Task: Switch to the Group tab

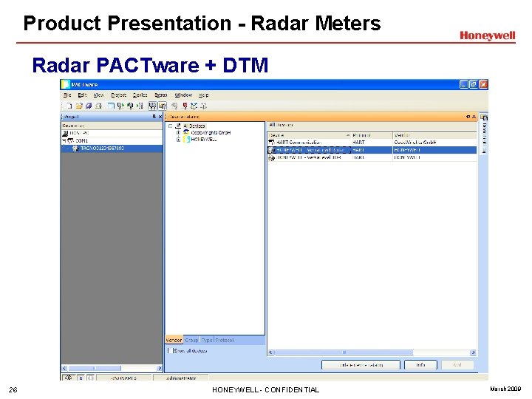Action: pos(191,340)
